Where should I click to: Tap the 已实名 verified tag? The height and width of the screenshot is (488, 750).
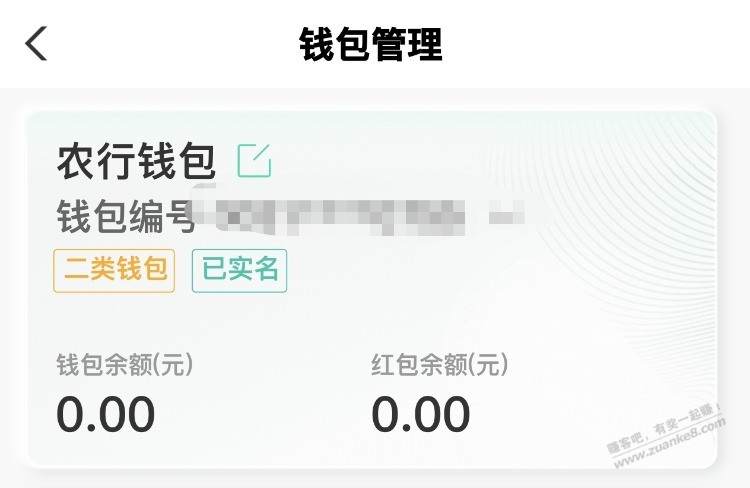239,270
